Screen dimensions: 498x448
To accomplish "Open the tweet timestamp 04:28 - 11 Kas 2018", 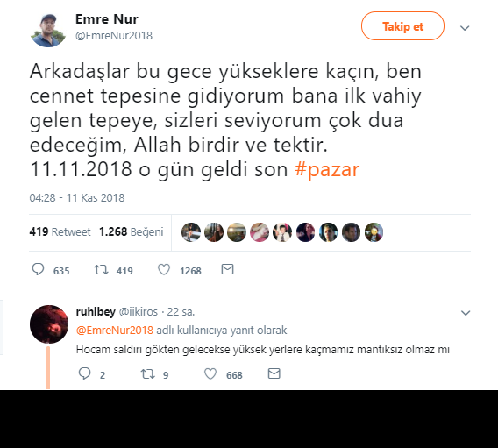I will pyautogui.click(x=77, y=198).
